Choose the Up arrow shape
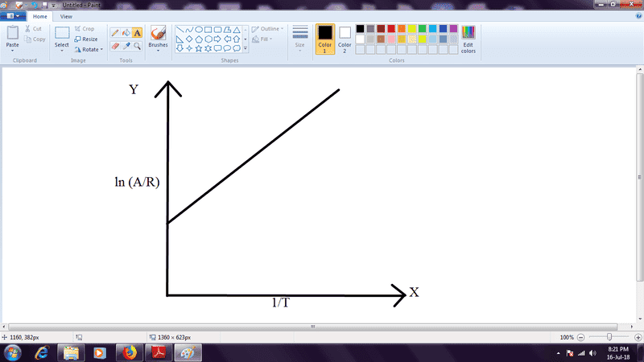The image size is (644, 362). [x=237, y=39]
